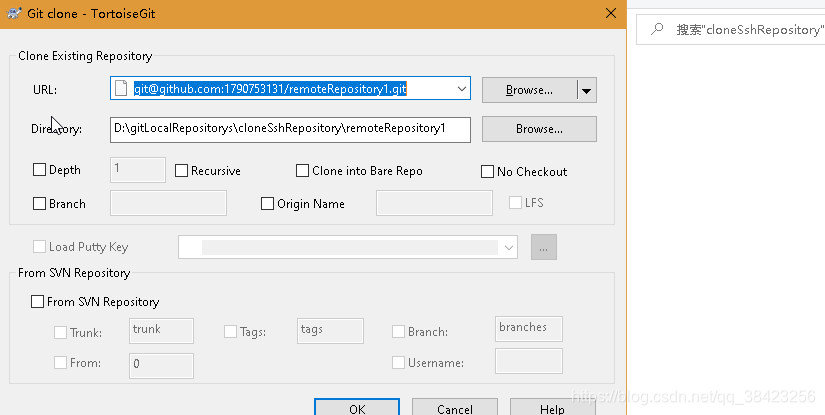The height and width of the screenshot is (415, 825).
Task: Open the arrow menu beside URL Browse
Action: 587,90
